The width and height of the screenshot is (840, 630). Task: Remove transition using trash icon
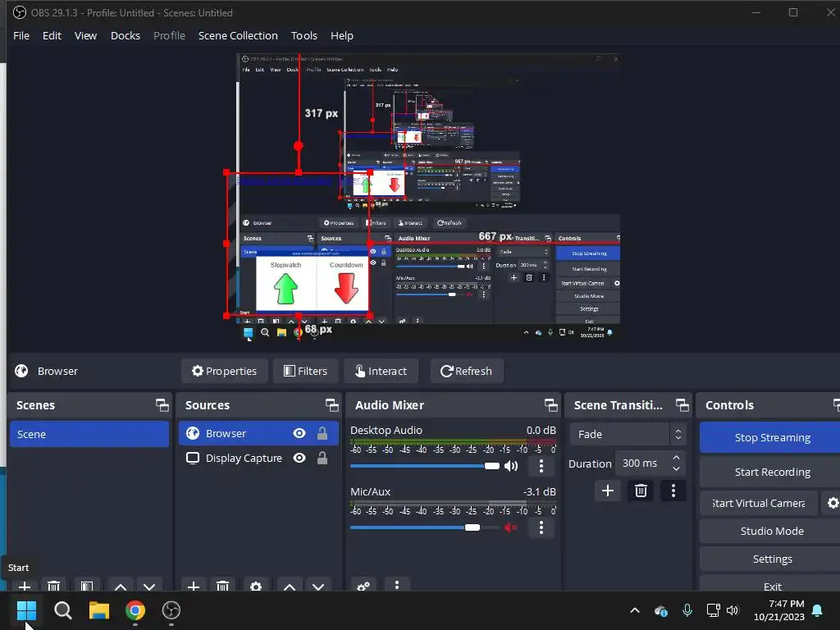(x=641, y=491)
